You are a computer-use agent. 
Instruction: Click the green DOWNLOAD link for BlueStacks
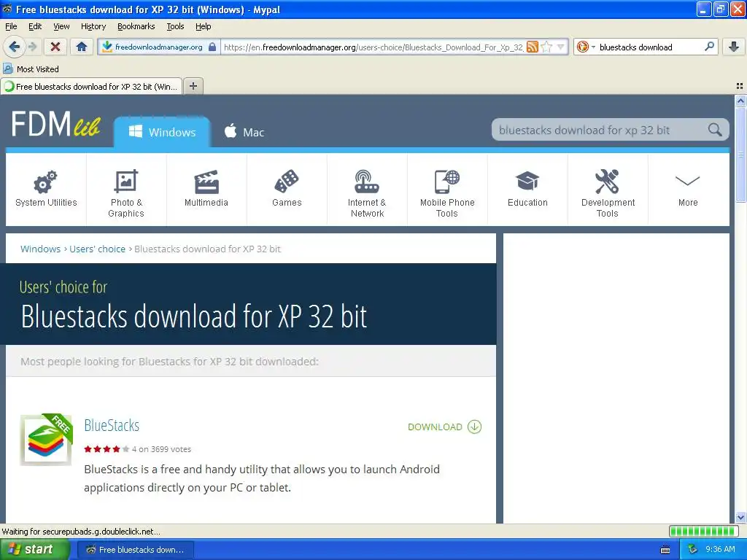(444, 427)
